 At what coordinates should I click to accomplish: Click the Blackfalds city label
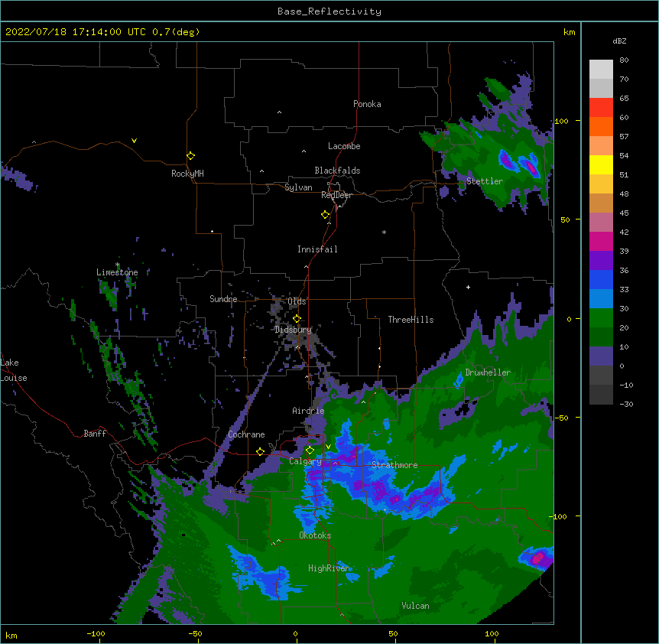click(337, 171)
